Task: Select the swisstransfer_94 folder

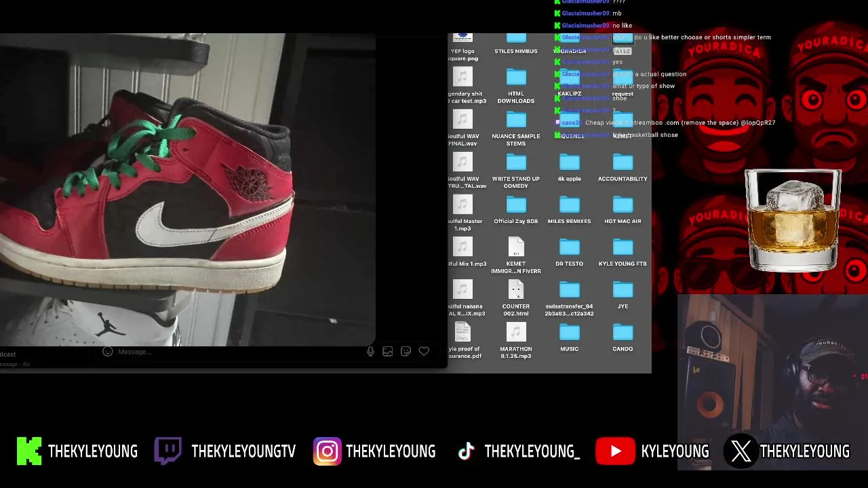Action: [570, 298]
